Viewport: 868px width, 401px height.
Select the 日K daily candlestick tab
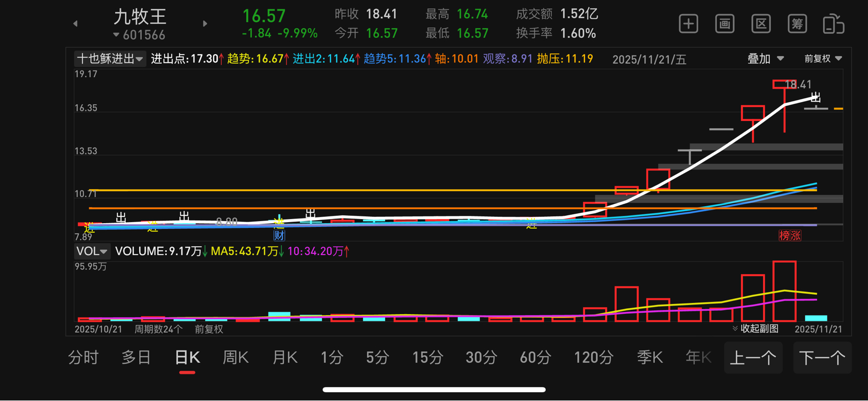(187, 358)
